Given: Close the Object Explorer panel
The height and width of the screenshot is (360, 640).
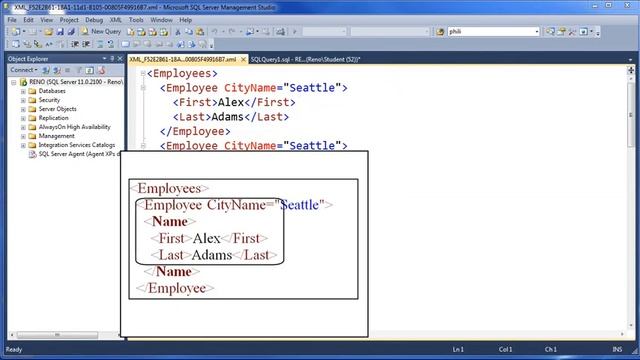Looking at the screenshot, I should point(120,59).
